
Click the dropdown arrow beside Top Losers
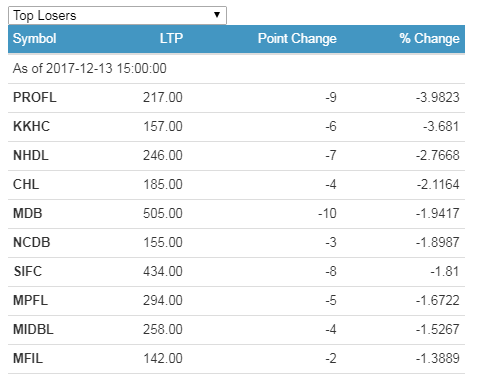(217, 15)
